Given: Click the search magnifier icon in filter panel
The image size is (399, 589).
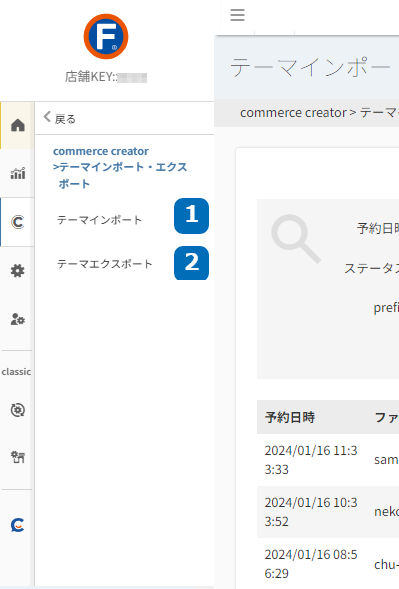Looking at the screenshot, I should tap(296, 239).
